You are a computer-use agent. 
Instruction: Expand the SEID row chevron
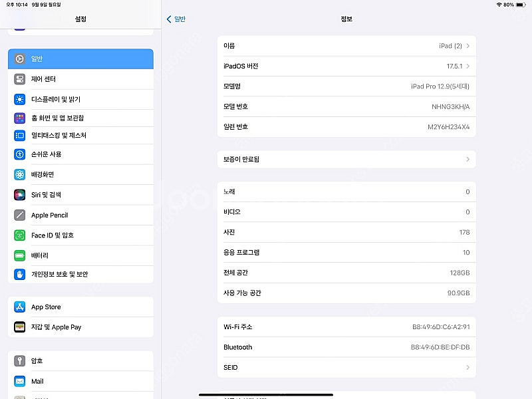468,368
